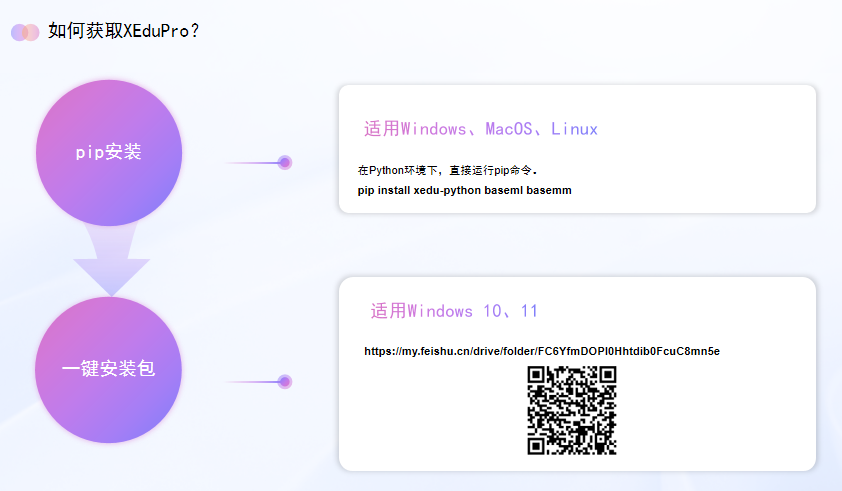
Task: Select text 适用Windows、MacOS、Linux
Action: pyautogui.click(x=481, y=129)
